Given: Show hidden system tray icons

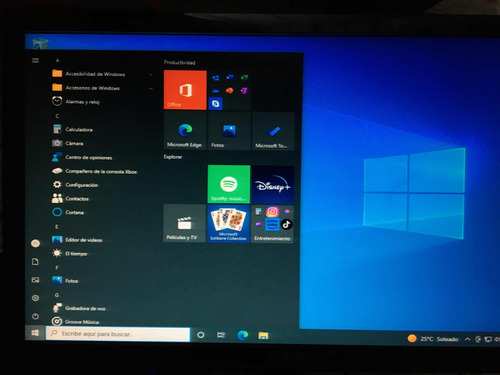Looking at the screenshot, I should point(467,339).
